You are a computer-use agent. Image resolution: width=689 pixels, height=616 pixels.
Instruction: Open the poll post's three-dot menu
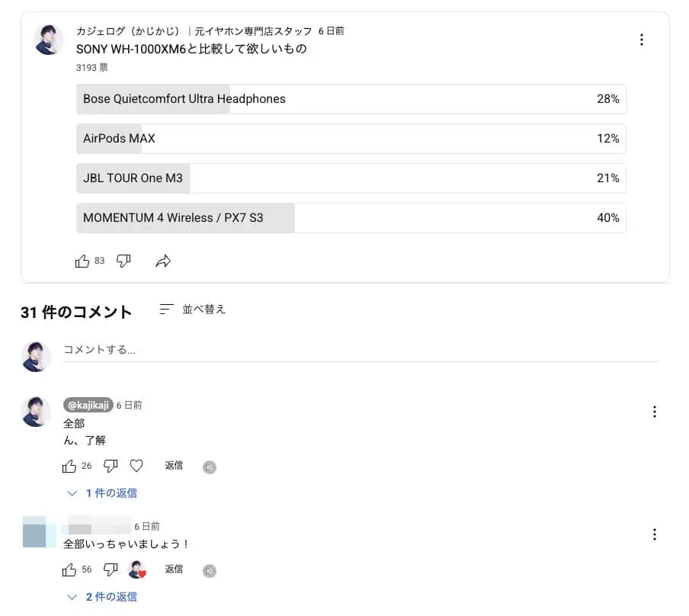coord(642,40)
